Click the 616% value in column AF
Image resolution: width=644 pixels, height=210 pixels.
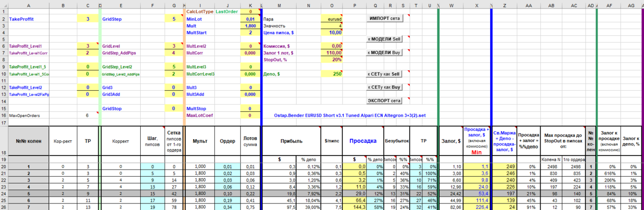609,173
